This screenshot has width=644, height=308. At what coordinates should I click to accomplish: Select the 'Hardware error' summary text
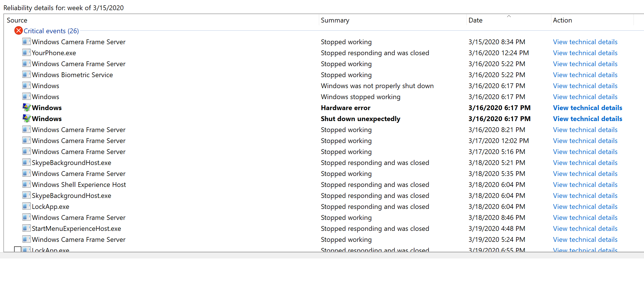tap(345, 108)
